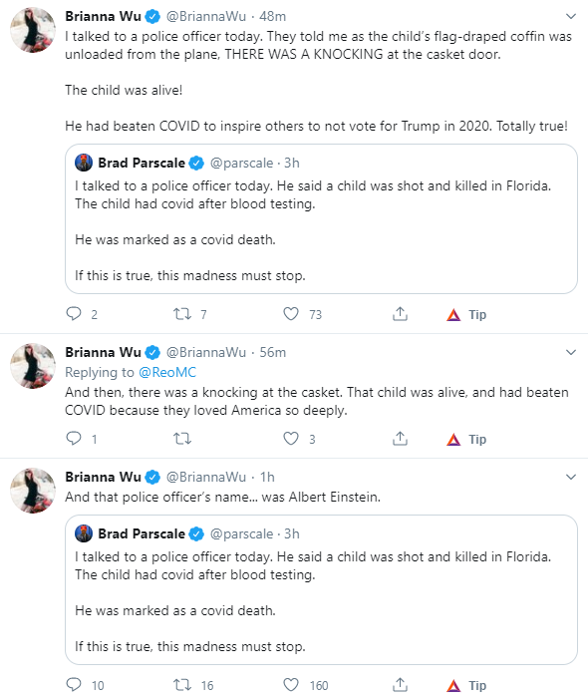Open the quoted Brad Parscale tweet in the first post
Viewport: 588px width, 700px height.
(x=321, y=218)
